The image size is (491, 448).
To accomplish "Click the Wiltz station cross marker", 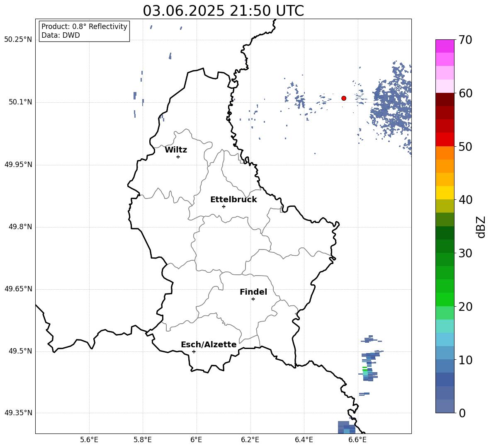I will [x=178, y=157].
